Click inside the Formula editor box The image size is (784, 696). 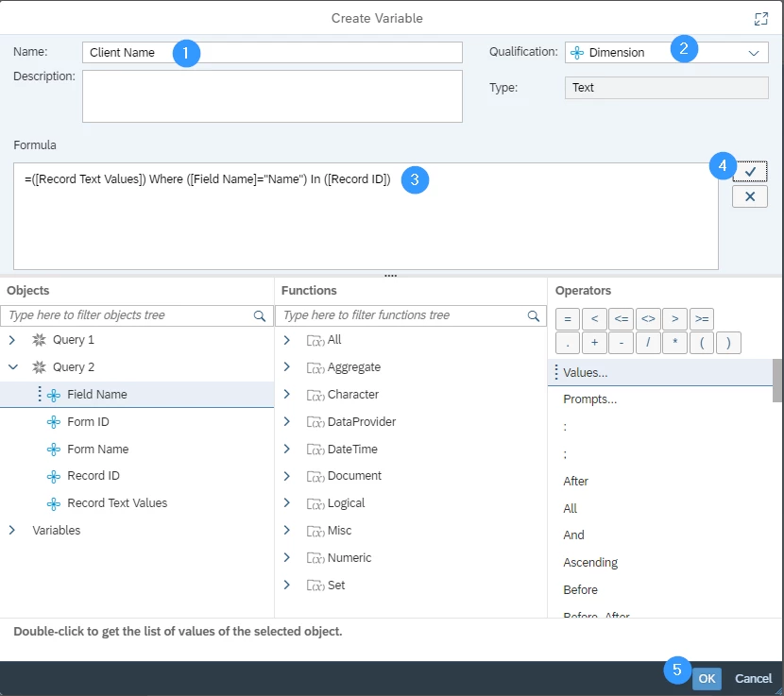366,216
